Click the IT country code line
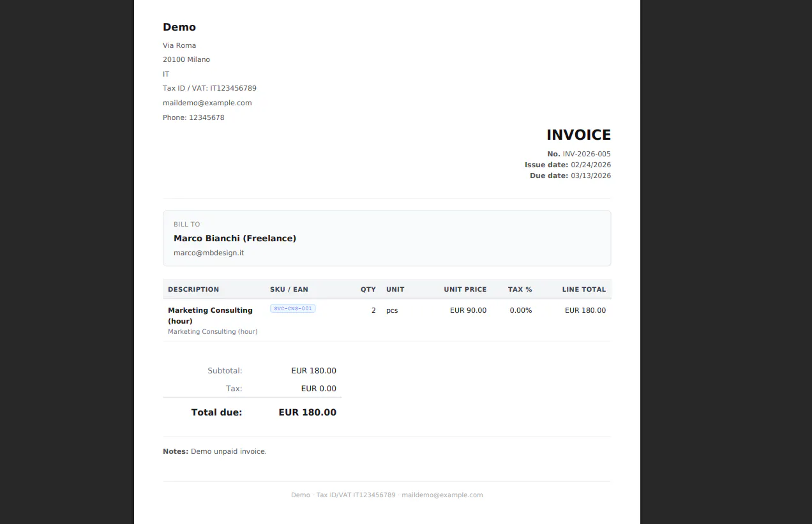The height and width of the screenshot is (524, 812). pos(166,74)
